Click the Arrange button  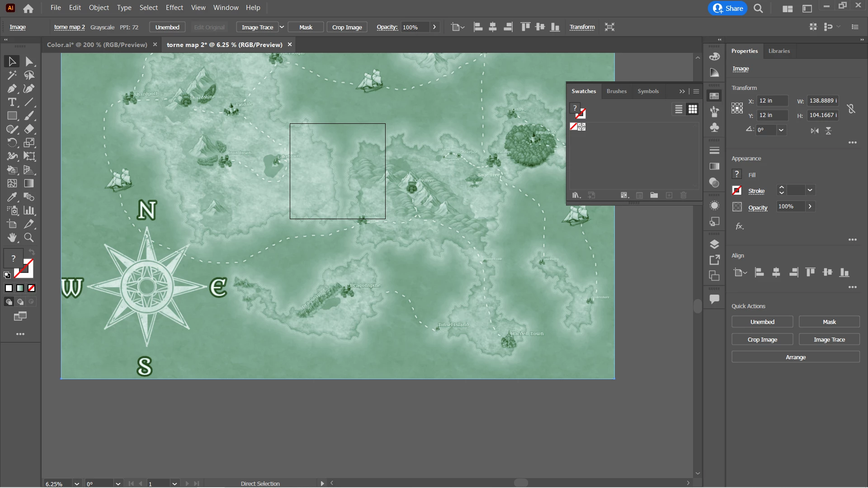tap(795, 357)
